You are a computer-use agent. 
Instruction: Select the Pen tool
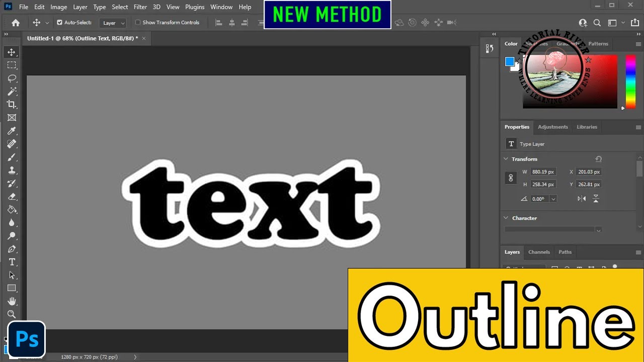coord(12,249)
